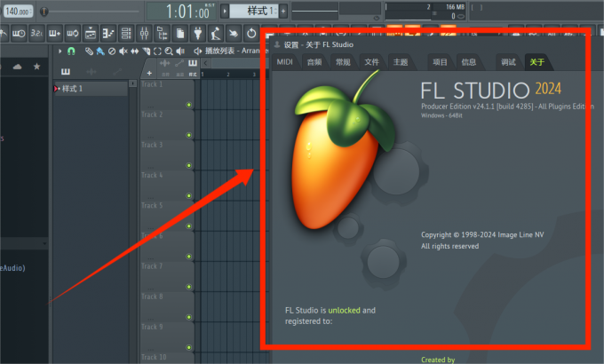Select the magnifier zoom tool in playlist
604x364 pixels.
(x=169, y=51)
